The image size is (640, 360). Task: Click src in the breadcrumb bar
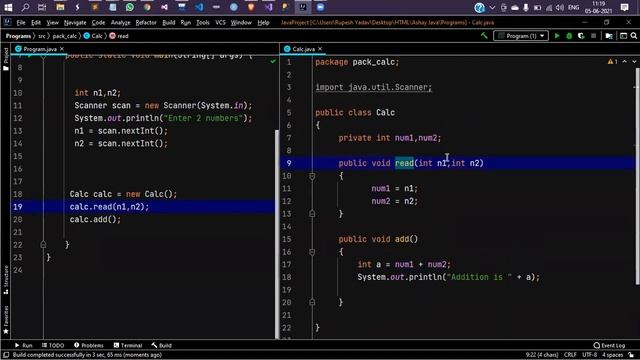[42, 36]
